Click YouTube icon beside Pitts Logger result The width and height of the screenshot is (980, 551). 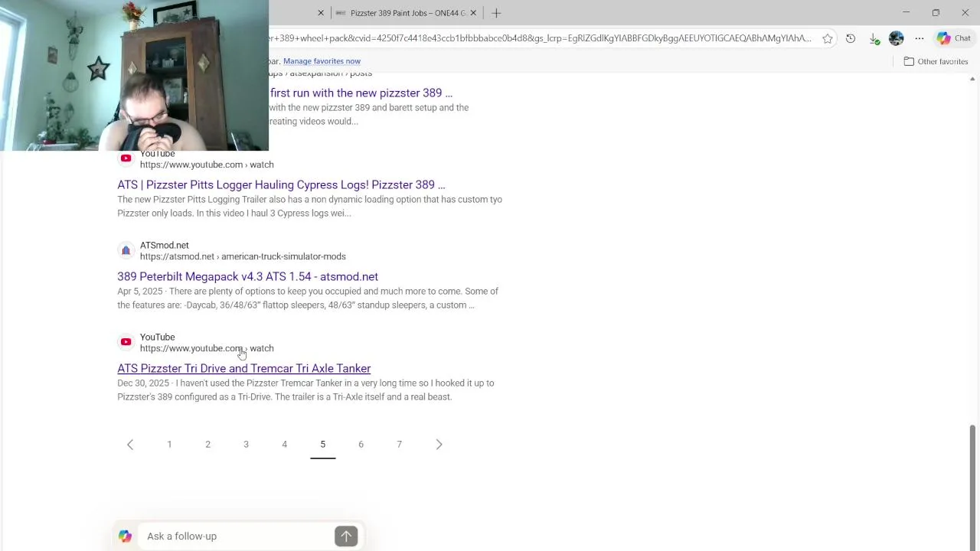tap(126, 158)
